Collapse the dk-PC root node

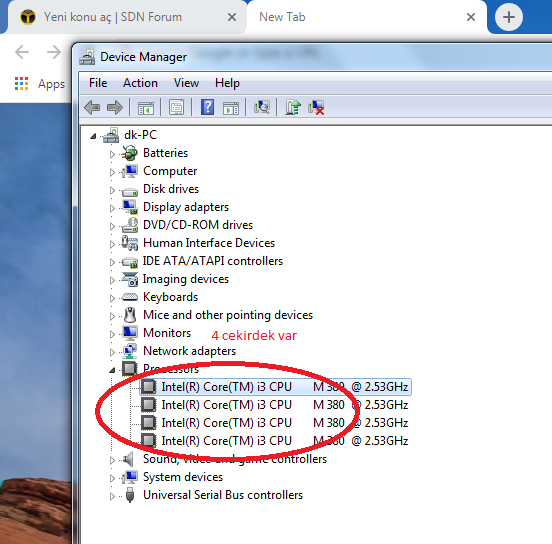point(93,136)
